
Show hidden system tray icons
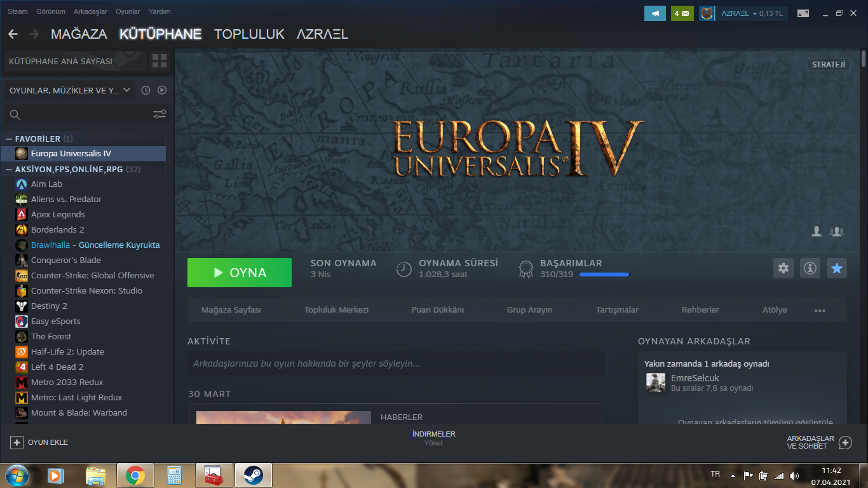point(733,475)
